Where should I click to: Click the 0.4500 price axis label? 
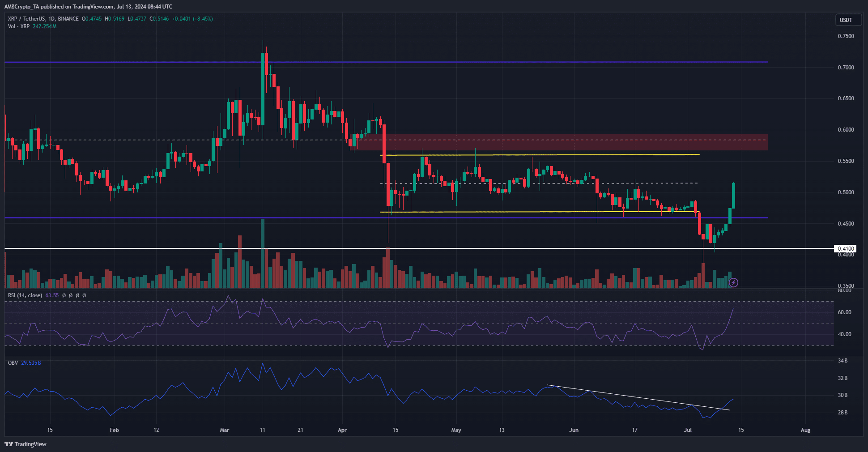coord(846,224)
